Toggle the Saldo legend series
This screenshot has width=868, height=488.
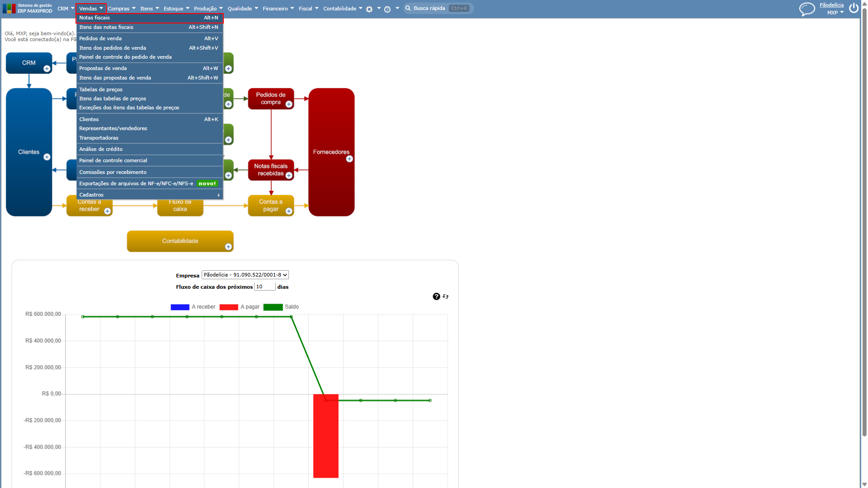(281, 307)
